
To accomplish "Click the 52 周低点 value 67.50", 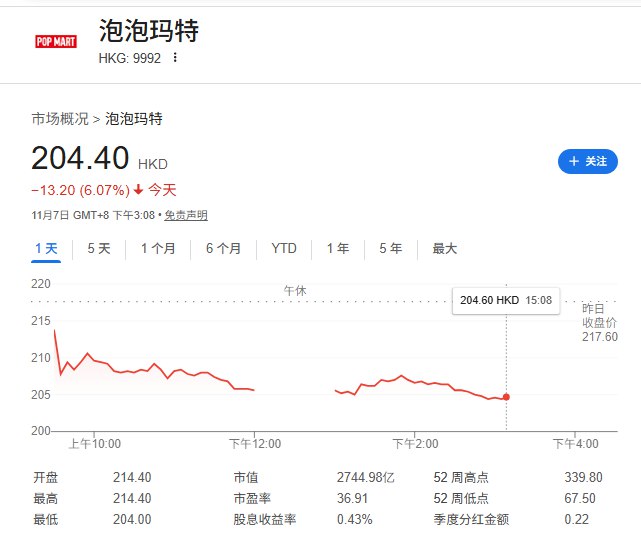I will tap(580, 498).
